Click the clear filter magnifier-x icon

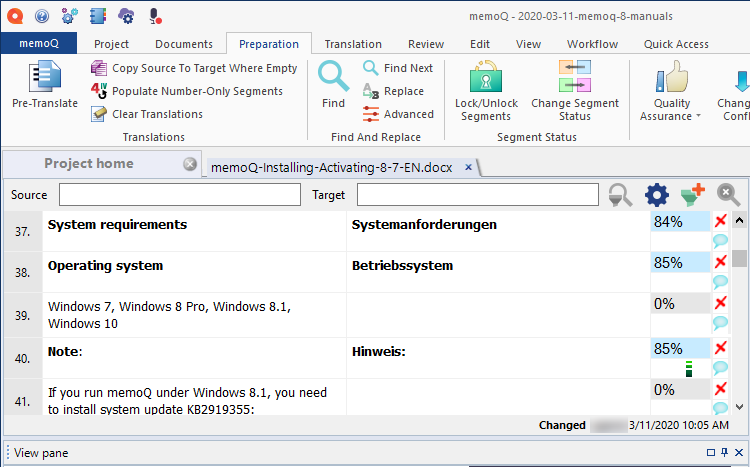pyautogui.click(x=728, y=195)
